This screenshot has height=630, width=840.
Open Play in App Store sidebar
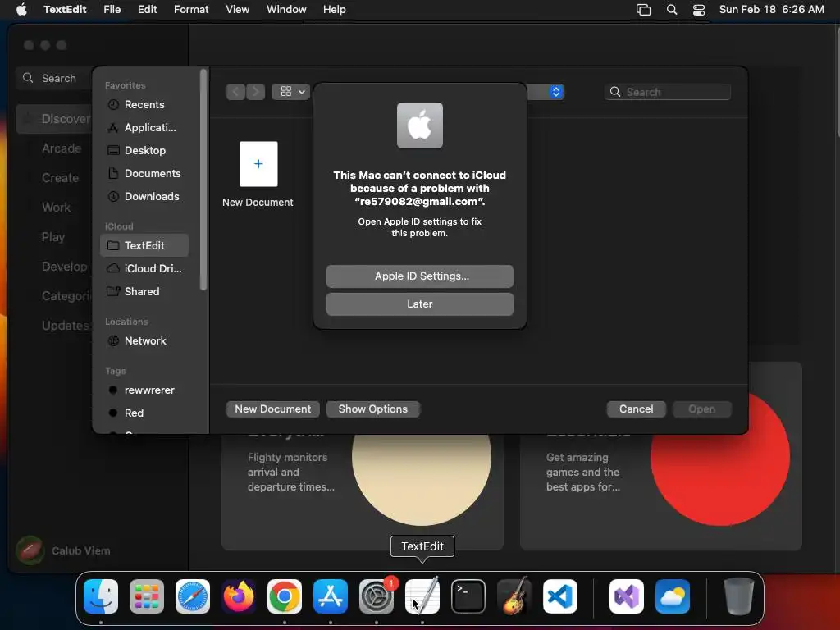[53, 237]
